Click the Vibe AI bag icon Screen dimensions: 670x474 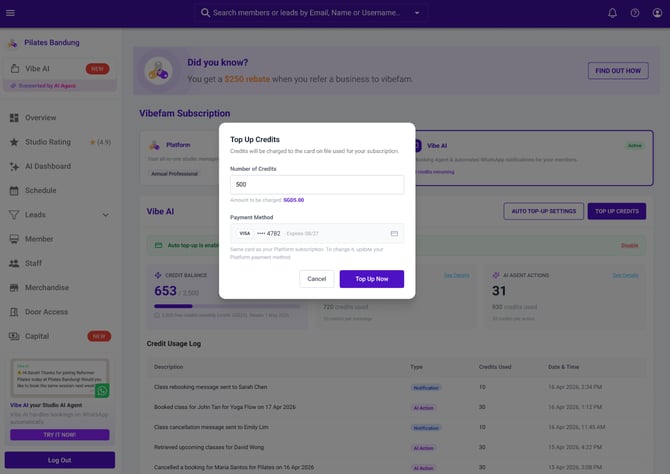click(x=15, y=68)
